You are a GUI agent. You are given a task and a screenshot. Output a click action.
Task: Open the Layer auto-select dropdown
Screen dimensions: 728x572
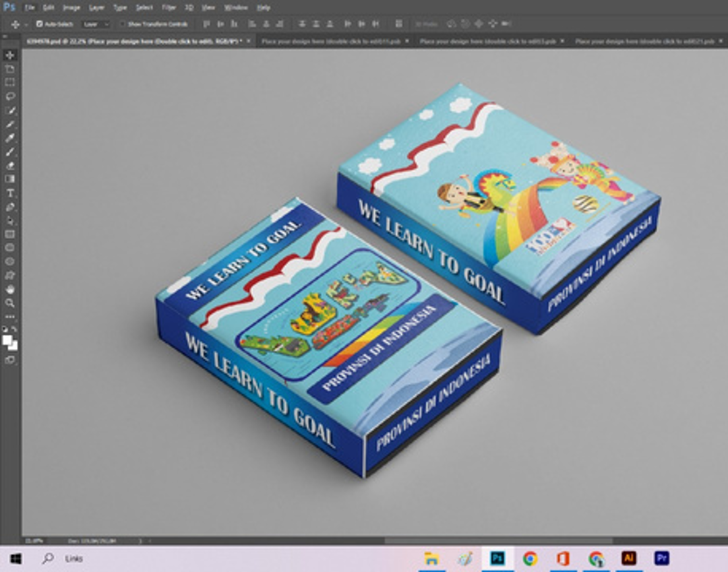[x=96, y=24]
